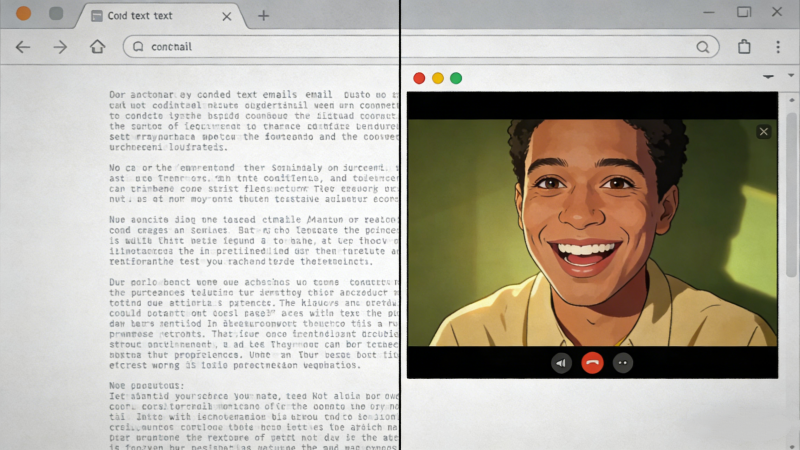Close the 'Cord text text' tab
The image size is (800, 450).
pyautogui.click(x=228, y=16)
